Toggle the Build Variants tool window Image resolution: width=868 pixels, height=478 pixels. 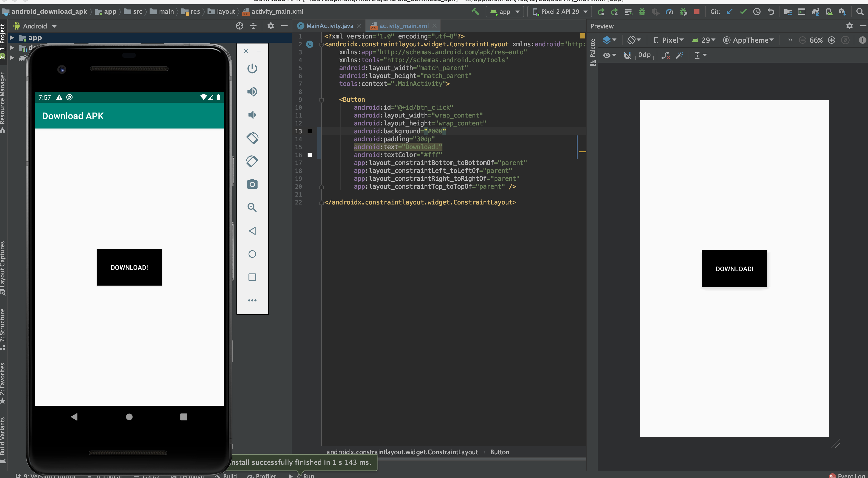[3, 440]
